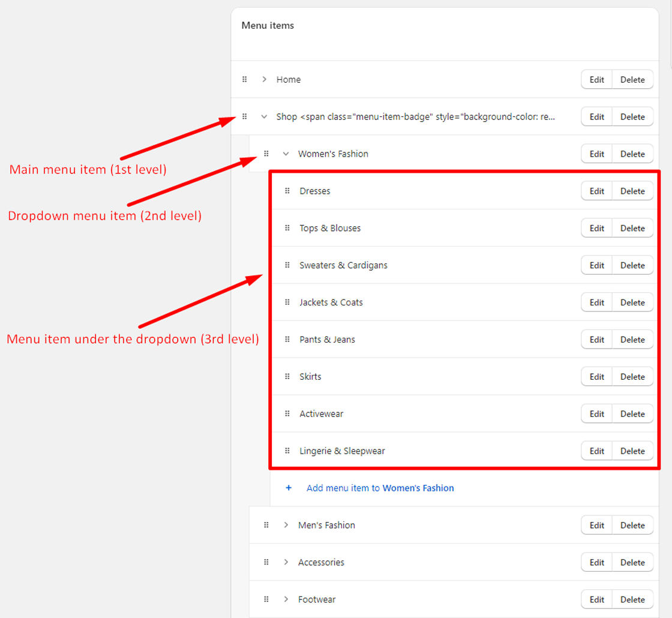Screen dimensions: 672x618
Task: Click plus icon to add menu item
Action: [x=289, y=488]
